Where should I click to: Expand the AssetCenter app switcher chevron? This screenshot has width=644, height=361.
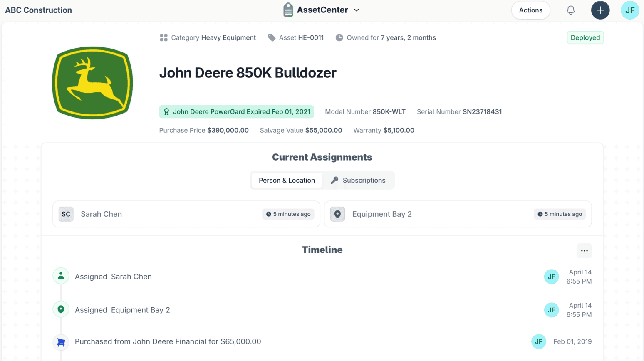pos(357,10)
